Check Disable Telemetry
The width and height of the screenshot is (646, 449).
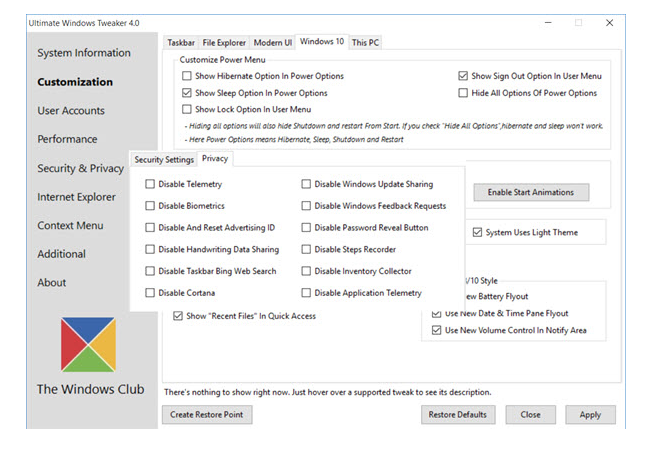[150, 184]
